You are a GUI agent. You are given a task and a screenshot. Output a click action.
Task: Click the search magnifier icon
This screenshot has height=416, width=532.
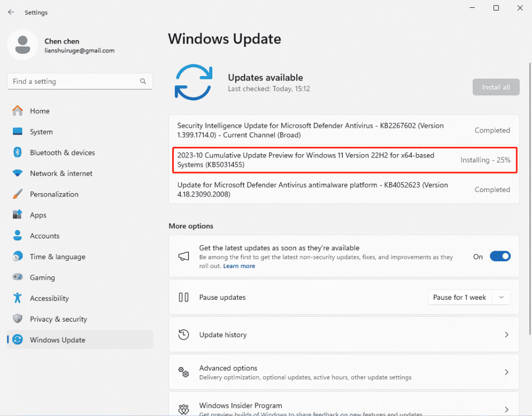[x=143, y=82]
